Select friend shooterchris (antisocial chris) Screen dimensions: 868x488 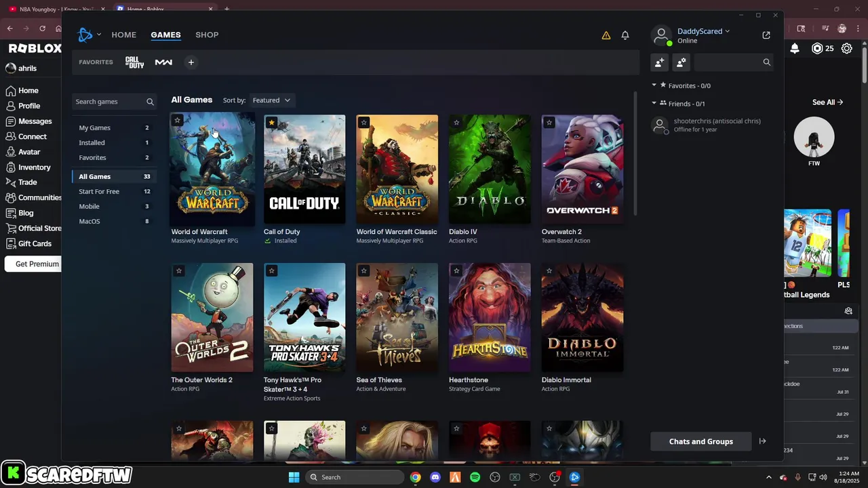pyautogui.click(x=712, y=125)
